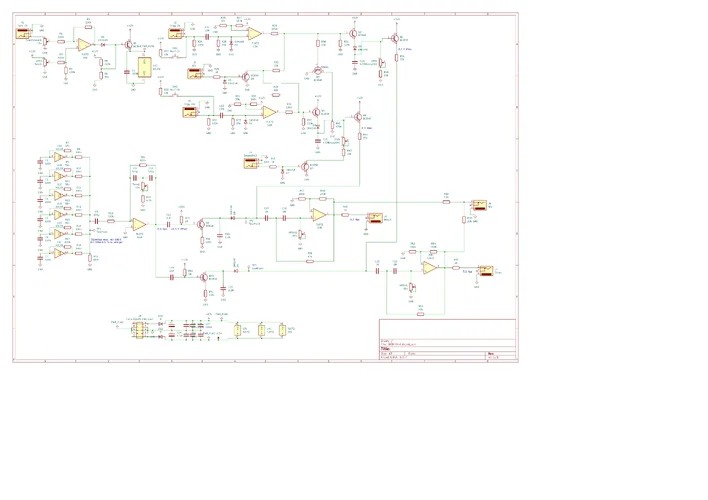Select the input jack in the schematic's top-left corner
Viewport: 708px width, 500px height.
pyautogui.click(x=23, y=33)
